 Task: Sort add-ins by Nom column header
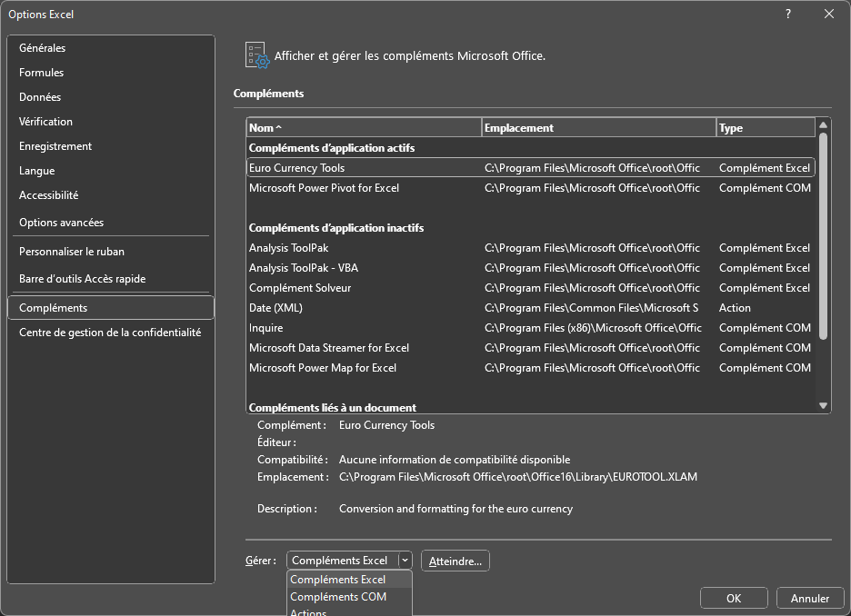364,127
